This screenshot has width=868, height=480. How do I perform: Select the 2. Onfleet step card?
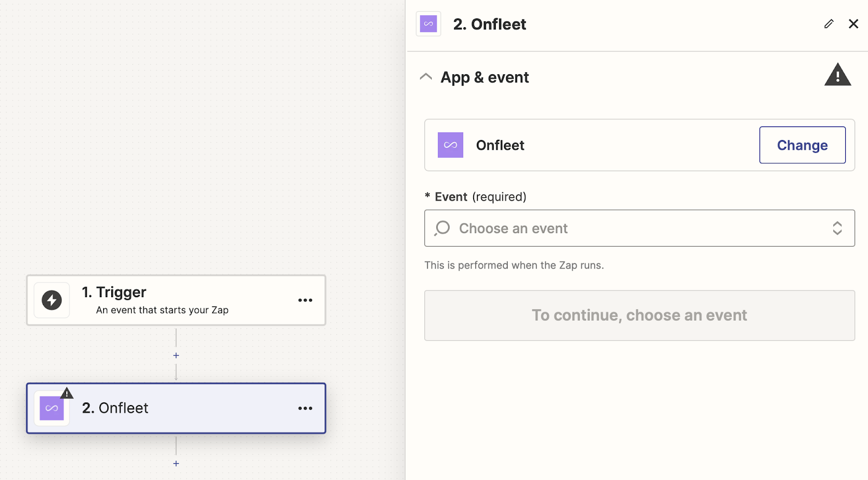tap(176, 408)
